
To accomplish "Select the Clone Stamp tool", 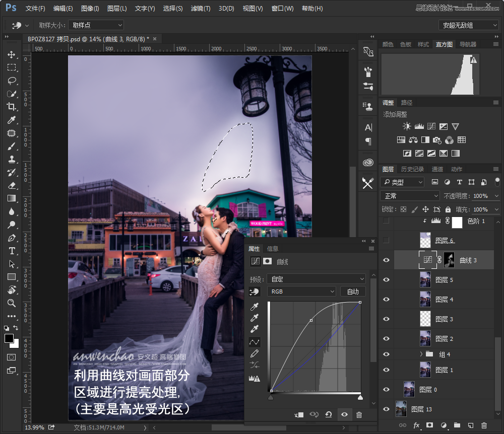I will tap(12, 160).
